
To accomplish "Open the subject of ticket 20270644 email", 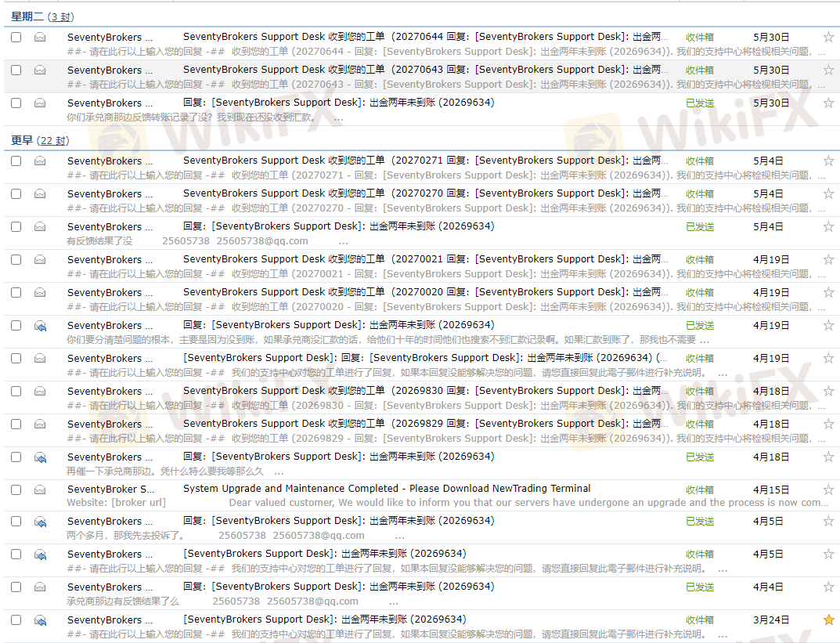I will pos(426,37).
